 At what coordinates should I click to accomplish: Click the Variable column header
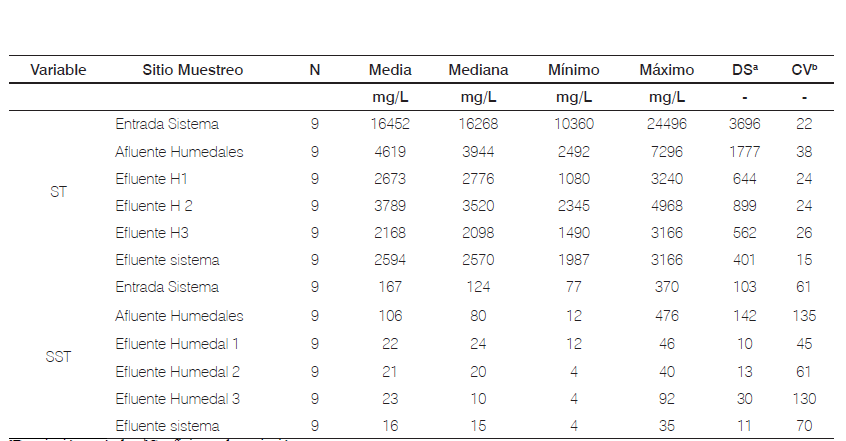pyautogui.click(x=58, y=70)
